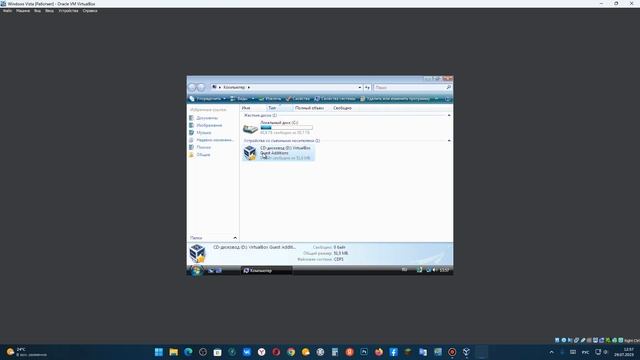Select the CD drive VirtualBox Guest Additions icon
Screen dimensions: 640x360
250,153
